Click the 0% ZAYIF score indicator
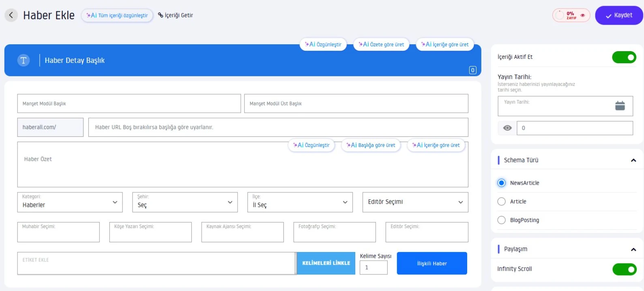Screen dimensions: 644x291 point(571,15)
